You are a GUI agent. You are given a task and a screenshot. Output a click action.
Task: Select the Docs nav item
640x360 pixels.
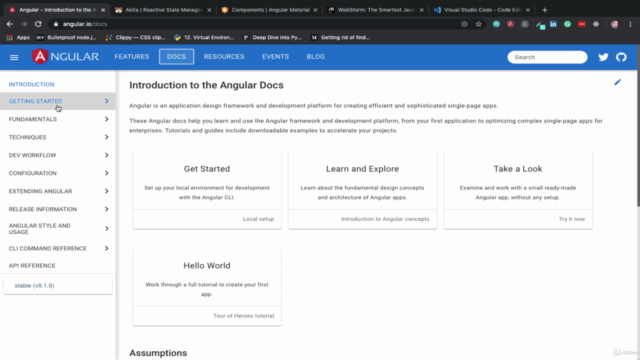click(176, 57)
